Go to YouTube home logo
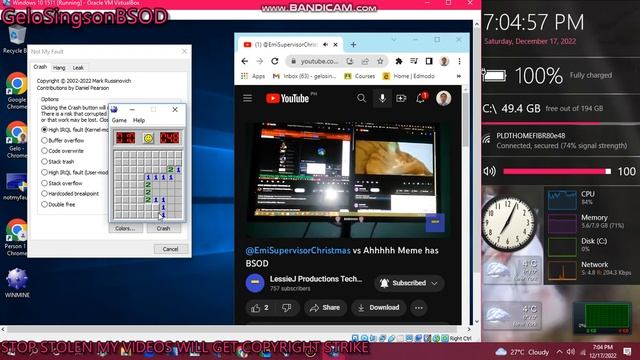 point(288,98)
